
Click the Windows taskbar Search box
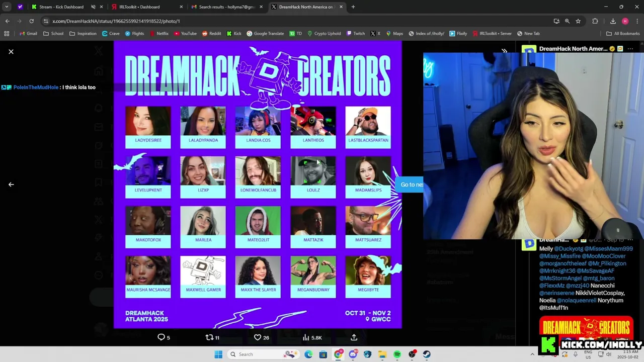click(x=263, y=354)
